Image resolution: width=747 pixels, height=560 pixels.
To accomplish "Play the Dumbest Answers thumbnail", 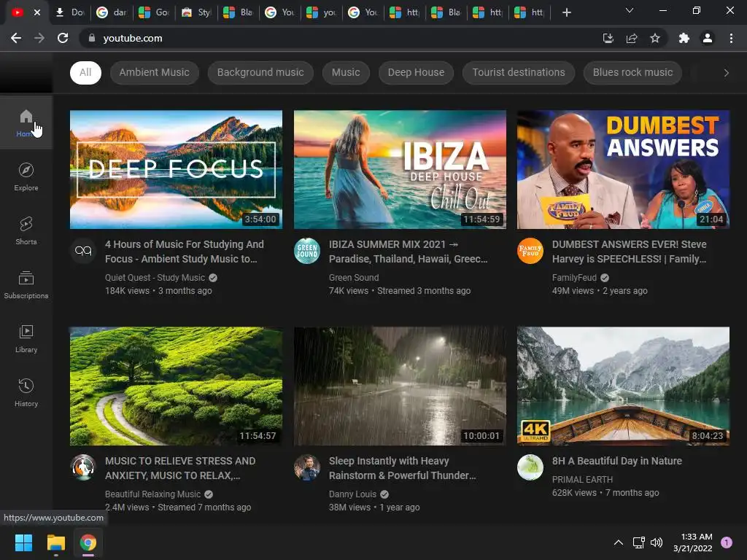I will click(623, 169).
